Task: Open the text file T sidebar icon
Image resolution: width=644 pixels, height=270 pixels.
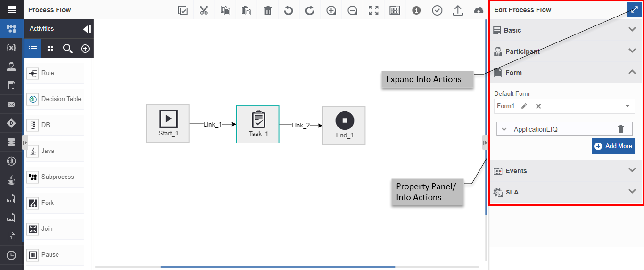Action: point(11,236)
